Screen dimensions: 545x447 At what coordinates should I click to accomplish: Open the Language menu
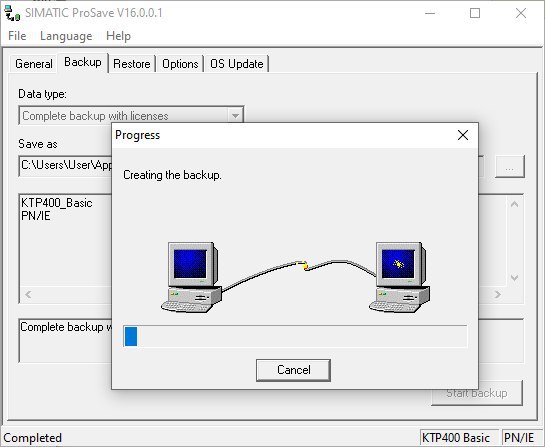point(66,36)
